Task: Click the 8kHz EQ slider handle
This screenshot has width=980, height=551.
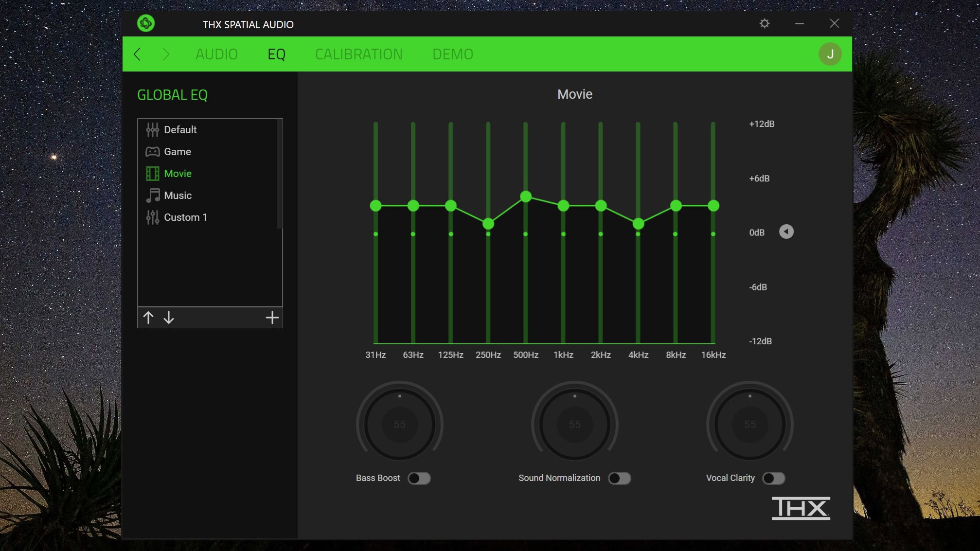Action: click(676, 206)
